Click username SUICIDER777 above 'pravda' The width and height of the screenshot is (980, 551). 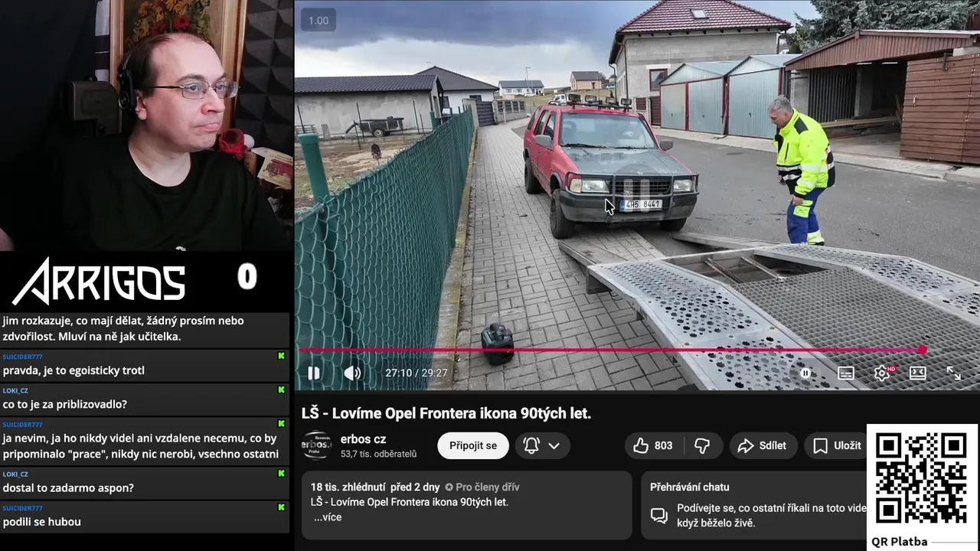coord(22,357)
